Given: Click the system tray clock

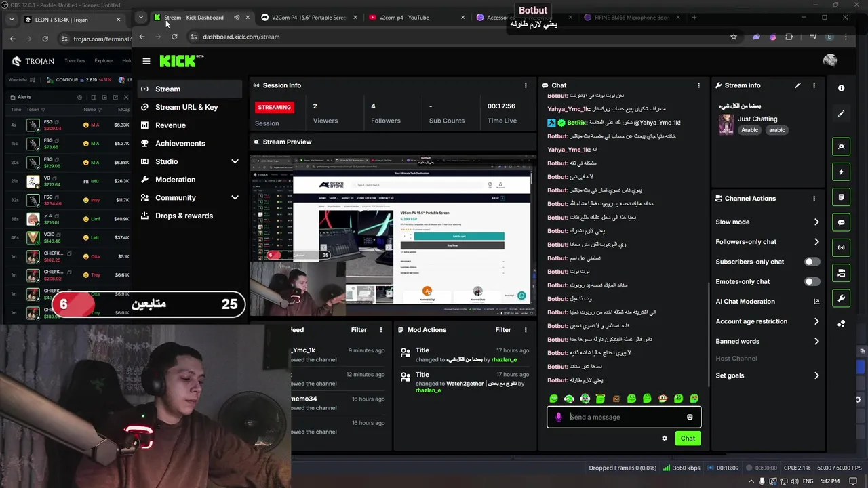Looking at the screenshot, I should tap(830, 481).
